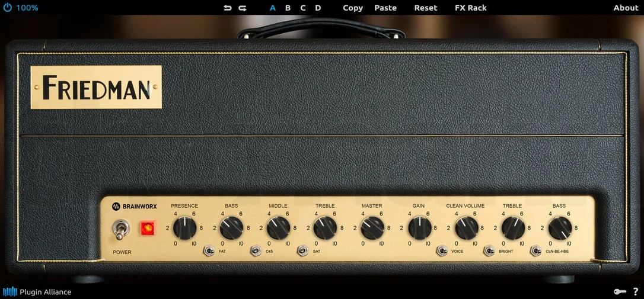Viewport: 644px width, 299px height.
Task: Click the 100% UI scale value
Action: click(x=27, y=8)
